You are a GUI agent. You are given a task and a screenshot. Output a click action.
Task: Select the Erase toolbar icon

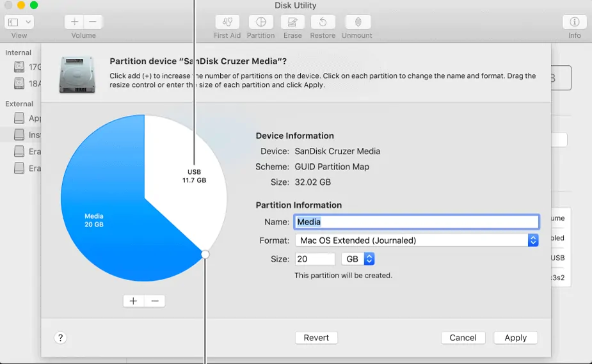point(292,22)
